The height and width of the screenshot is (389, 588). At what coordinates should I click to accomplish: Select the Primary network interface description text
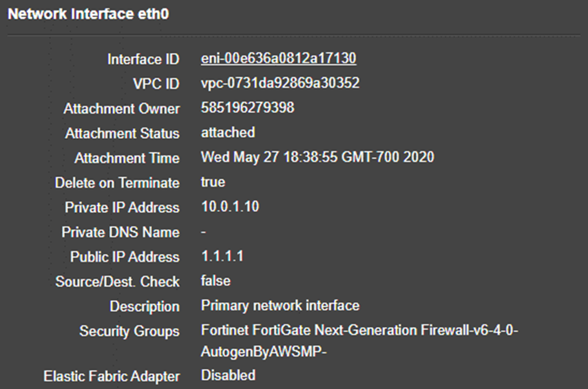[280, 305]
